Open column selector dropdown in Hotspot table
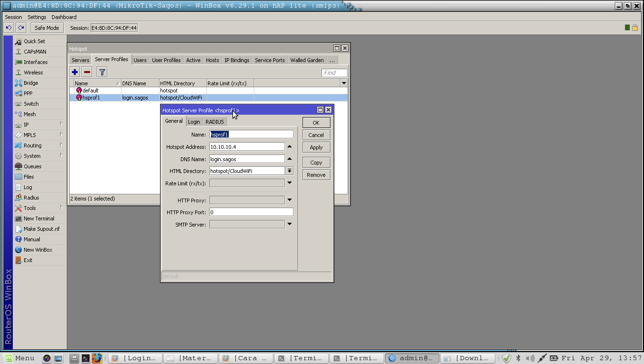Image resolution: width=644 pixels, height=364 pixels. (x=344, y=83)
